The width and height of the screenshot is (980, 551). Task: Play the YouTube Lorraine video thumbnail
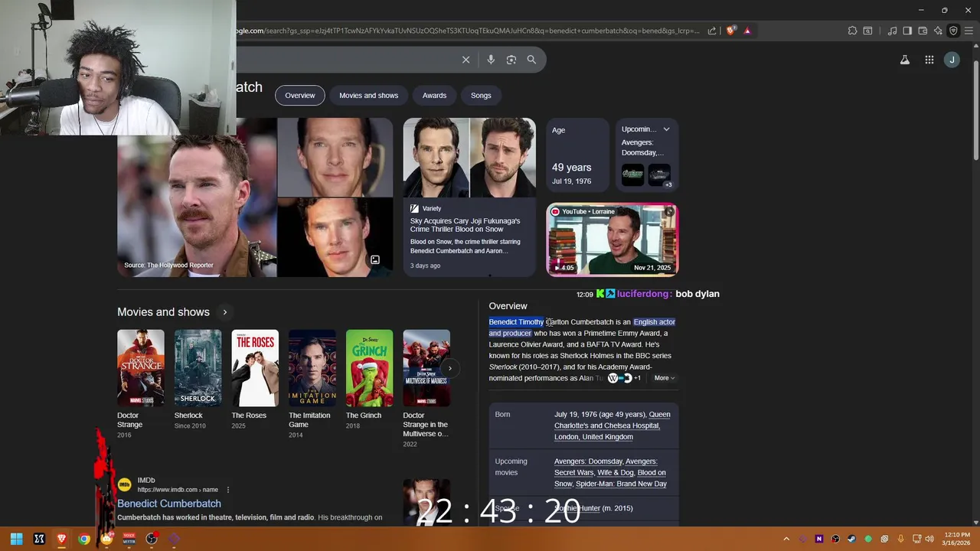coord(612,240)
